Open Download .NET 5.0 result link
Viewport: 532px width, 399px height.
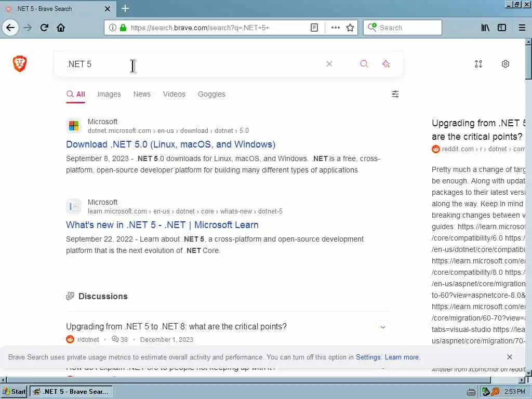pyautogui.click(x=170, y=144)
